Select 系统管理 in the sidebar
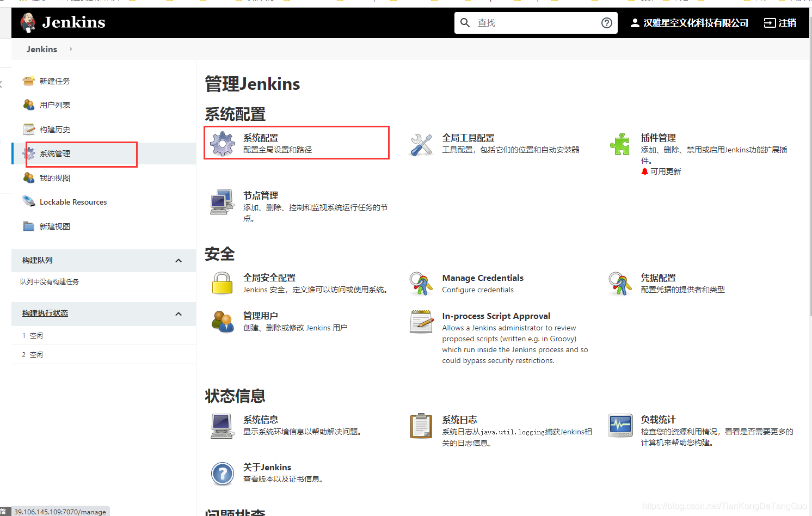This screenshot has height=516, width=812. tap(55, 153)
